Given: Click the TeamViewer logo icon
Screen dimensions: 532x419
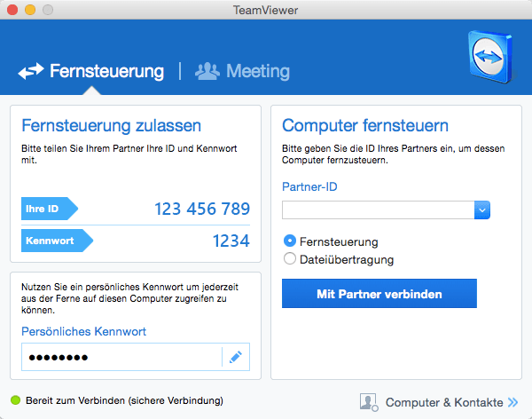Looking at the screenshot, I should point(491,57).
